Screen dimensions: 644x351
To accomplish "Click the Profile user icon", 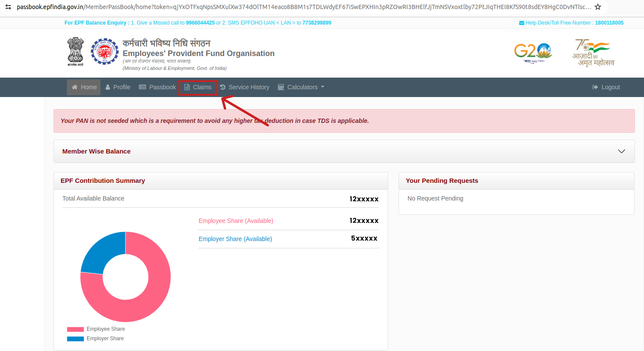I will click(x=108, y=87).
